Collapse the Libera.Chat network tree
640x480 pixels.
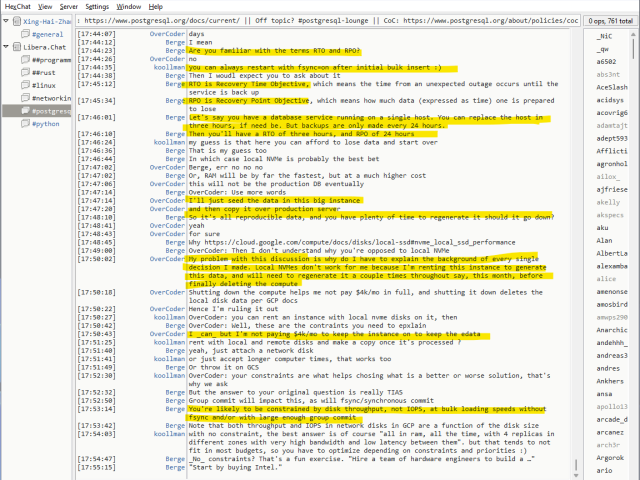(6, 47)
